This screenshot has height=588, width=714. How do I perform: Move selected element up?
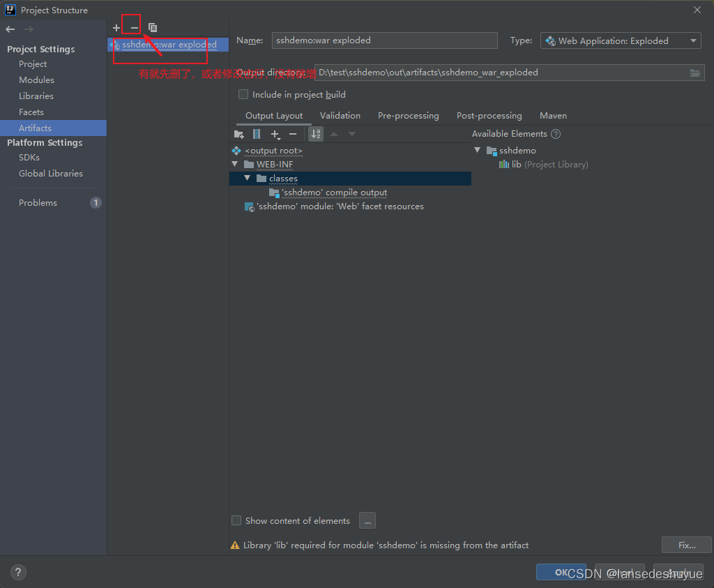click(x=334, y=134)
